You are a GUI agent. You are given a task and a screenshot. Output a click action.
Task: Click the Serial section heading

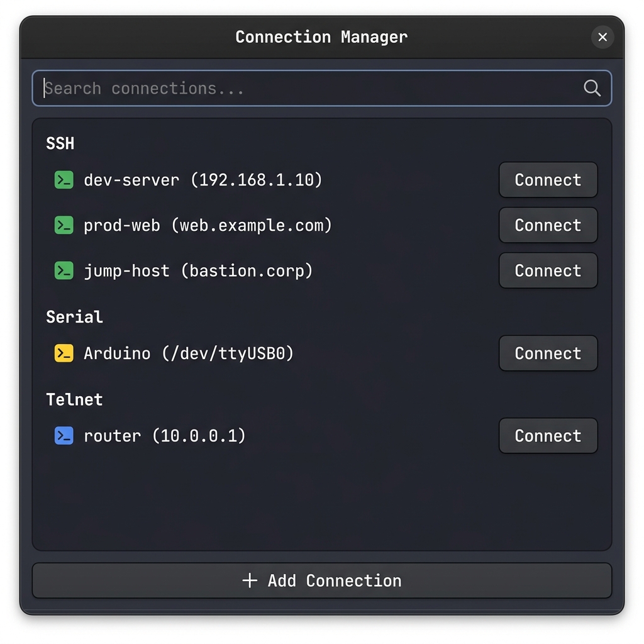74,317
